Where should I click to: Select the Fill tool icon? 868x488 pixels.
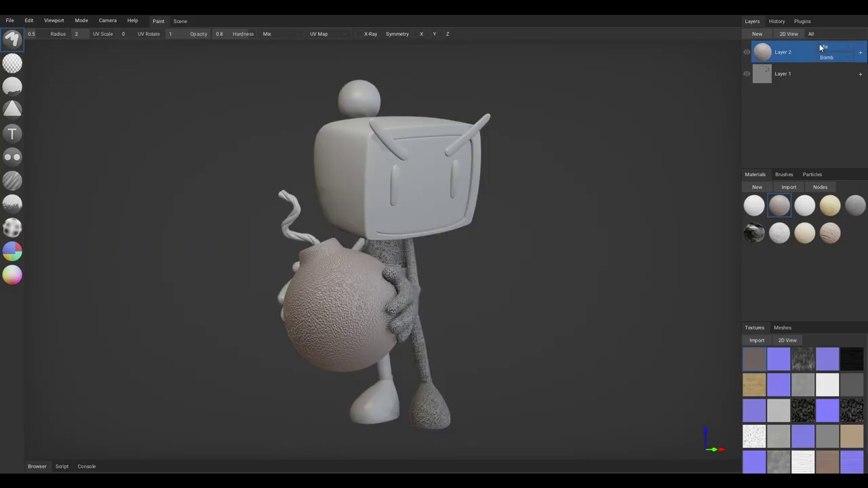pyautogui.click(x=12, y=86)
